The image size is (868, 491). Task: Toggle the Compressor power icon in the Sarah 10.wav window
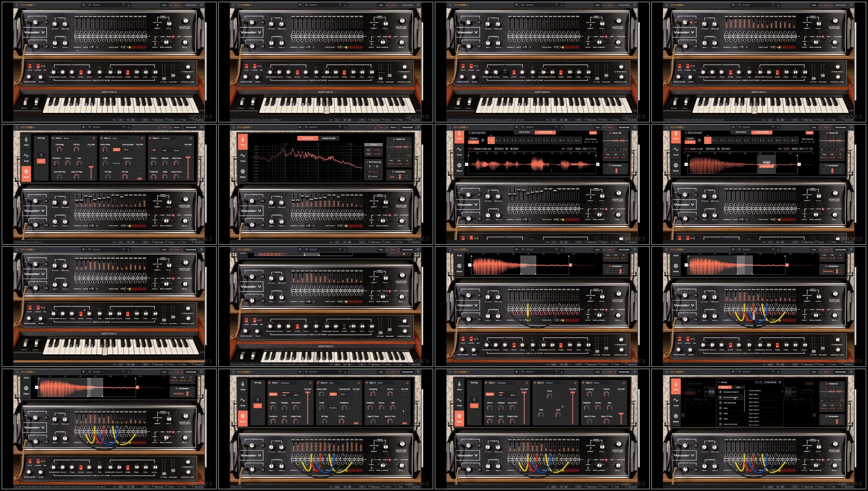coord(826,166)
